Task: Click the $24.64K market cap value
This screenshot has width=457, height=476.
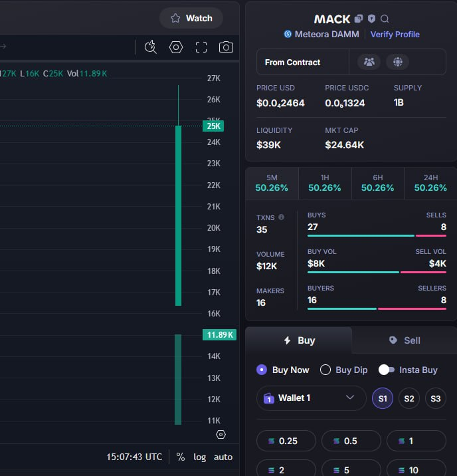Action: click(x=345, y=145)
